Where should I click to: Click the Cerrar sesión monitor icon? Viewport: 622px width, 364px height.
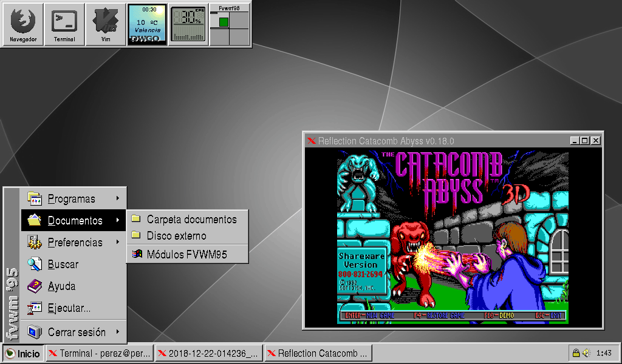(x=35, y=331)
